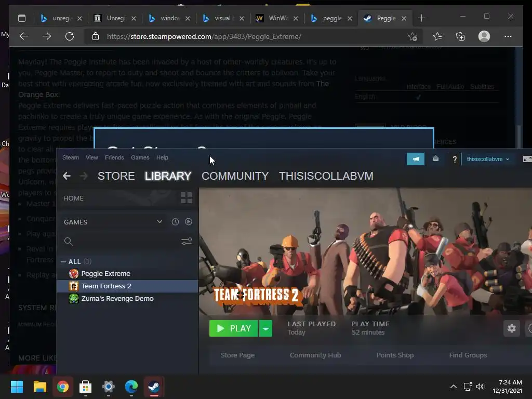Sort library by recent activity clock

[175, 222]
